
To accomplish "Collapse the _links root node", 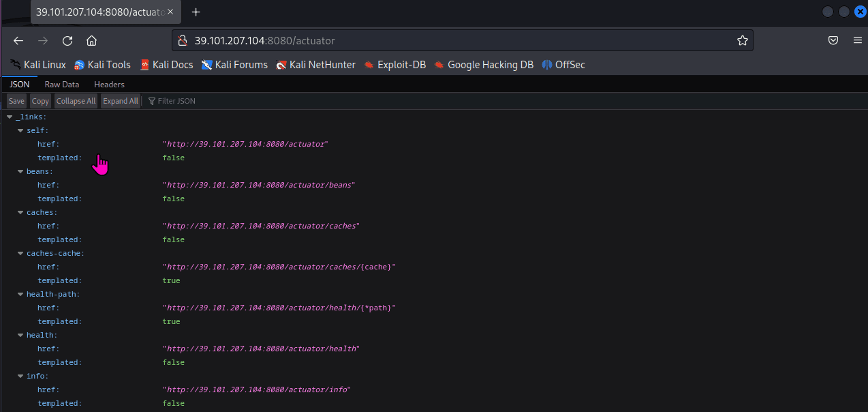I will tap(10, 117).
